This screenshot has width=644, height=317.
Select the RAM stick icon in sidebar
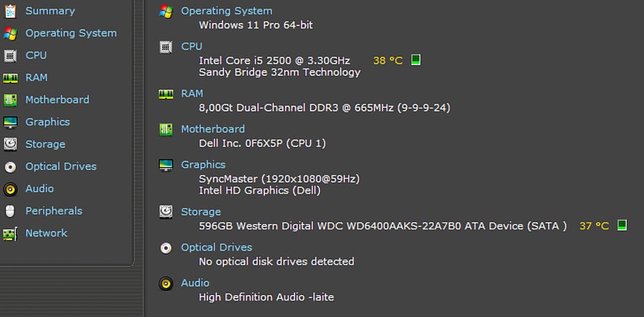coord(10,78)
